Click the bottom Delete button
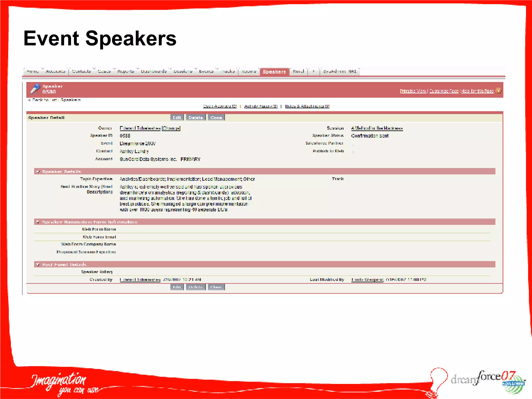The width and height of the screenshot is (532, 399). click(196, 287)
